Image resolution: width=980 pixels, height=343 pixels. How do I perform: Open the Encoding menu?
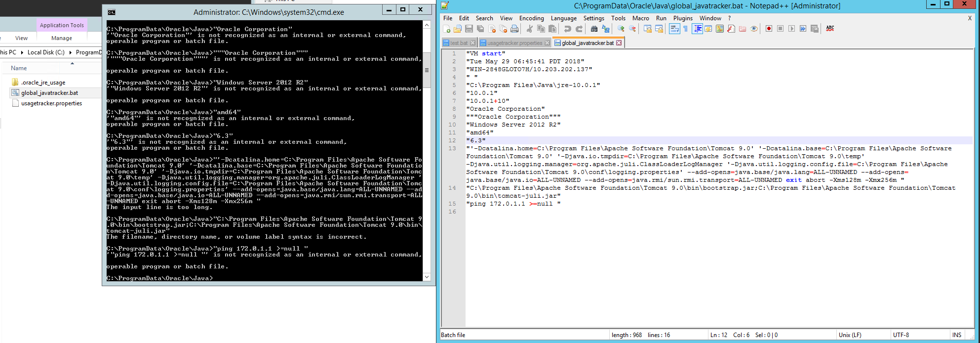(x=531, y=18)
